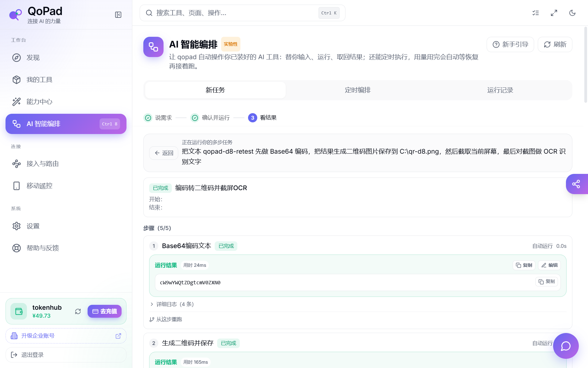Toggle dark mode moon icon
This screenshot has height=368, width=588.
572,13
